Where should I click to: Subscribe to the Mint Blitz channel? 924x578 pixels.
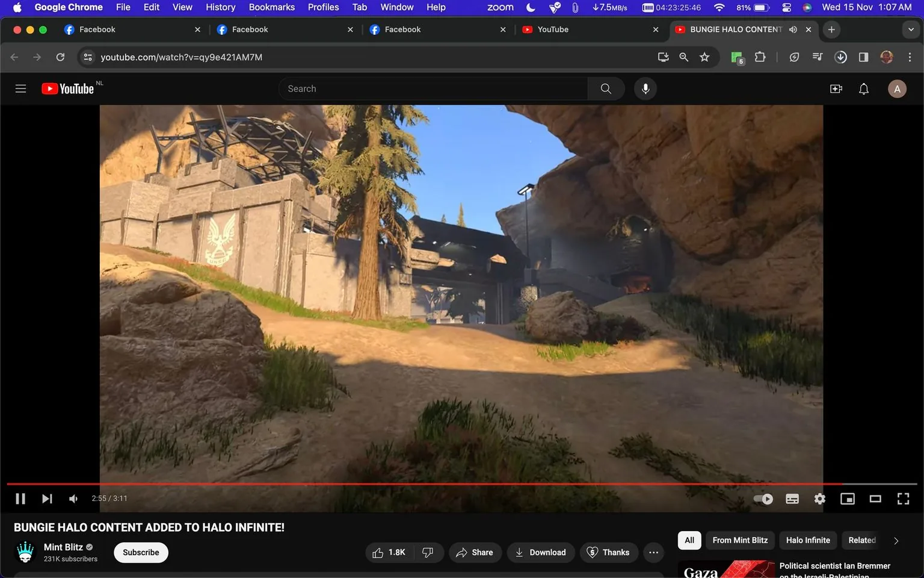coord(140,552)
